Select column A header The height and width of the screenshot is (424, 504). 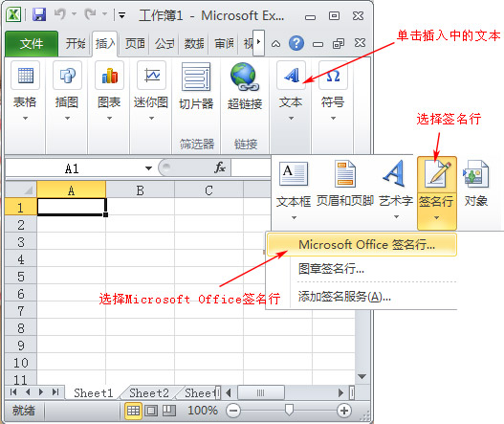71,190
